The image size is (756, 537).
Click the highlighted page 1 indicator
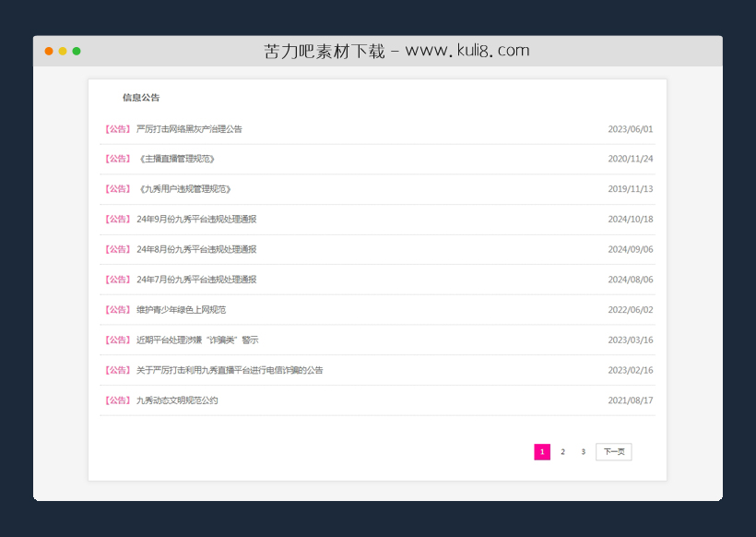pyautogui.click(x=540, y=451)
